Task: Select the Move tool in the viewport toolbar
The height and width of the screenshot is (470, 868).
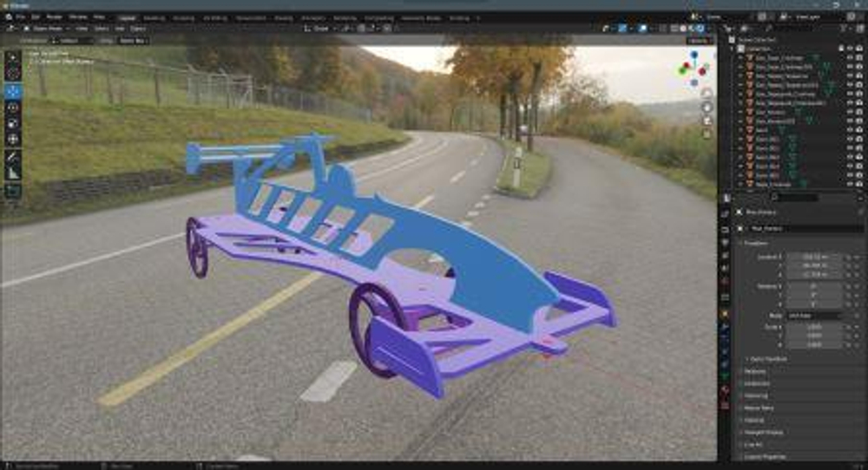Action: (13, 91)
